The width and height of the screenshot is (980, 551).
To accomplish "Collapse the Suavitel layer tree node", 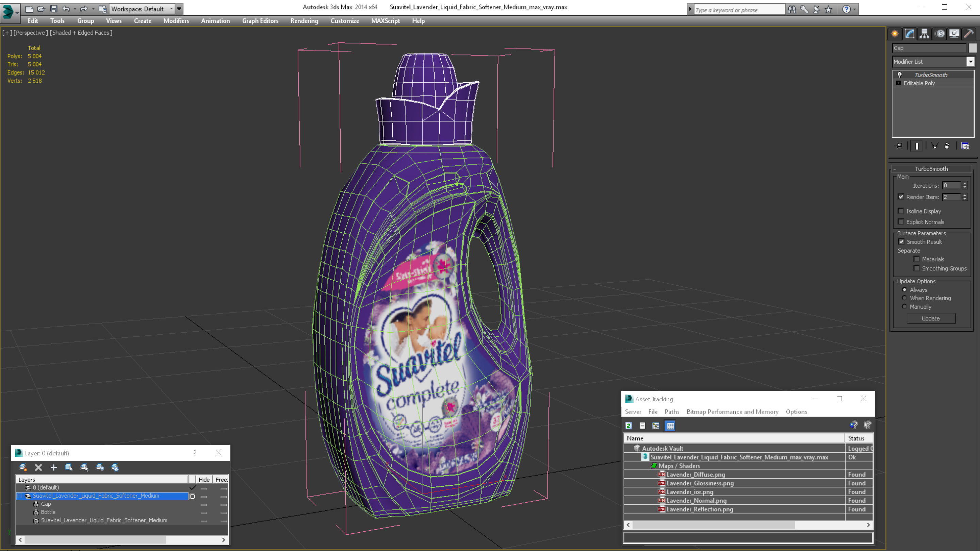I will tap(20, 496).
